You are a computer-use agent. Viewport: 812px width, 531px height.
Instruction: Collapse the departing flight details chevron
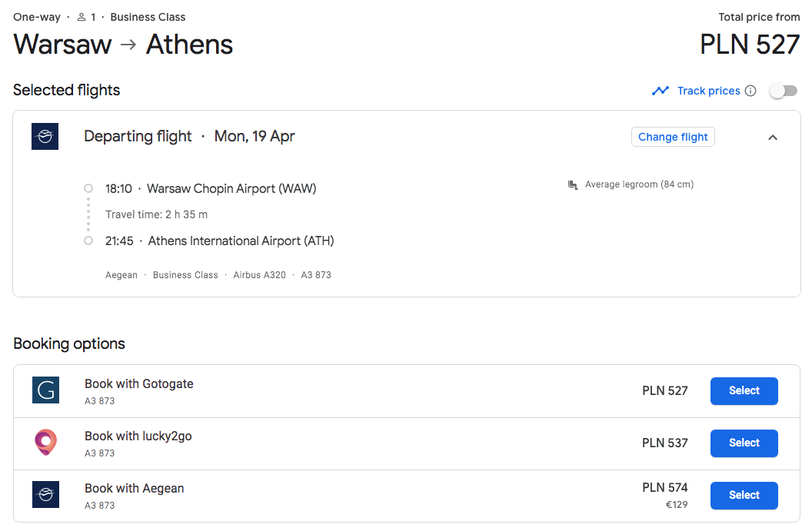coord(773,137)
